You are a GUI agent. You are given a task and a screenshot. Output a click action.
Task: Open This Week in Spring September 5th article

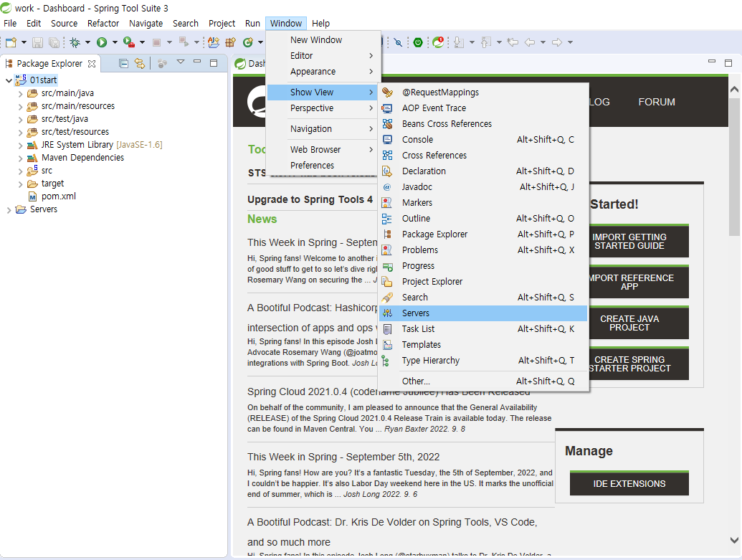tap(343, 457)
